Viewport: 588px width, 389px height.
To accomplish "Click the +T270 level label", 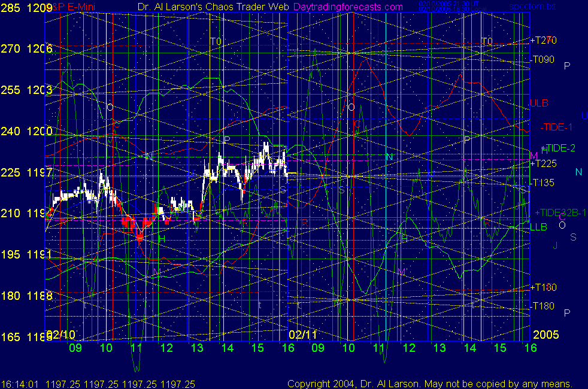I will (x=543, y=41).
